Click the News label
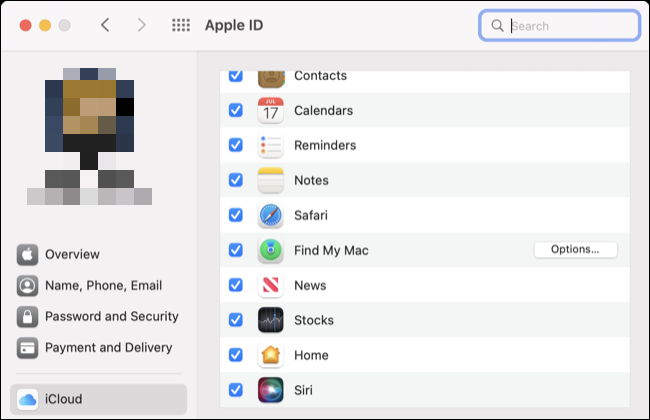Image resolution: width=650 pixels, height=420 pixels. [310, 285]
